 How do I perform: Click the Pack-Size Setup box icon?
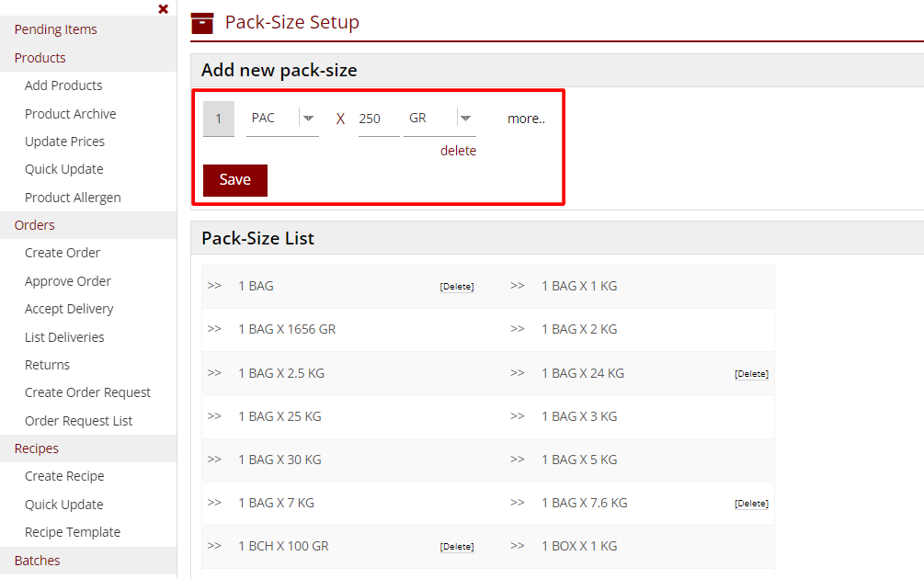pyautogui.click(x=202, y=23)
